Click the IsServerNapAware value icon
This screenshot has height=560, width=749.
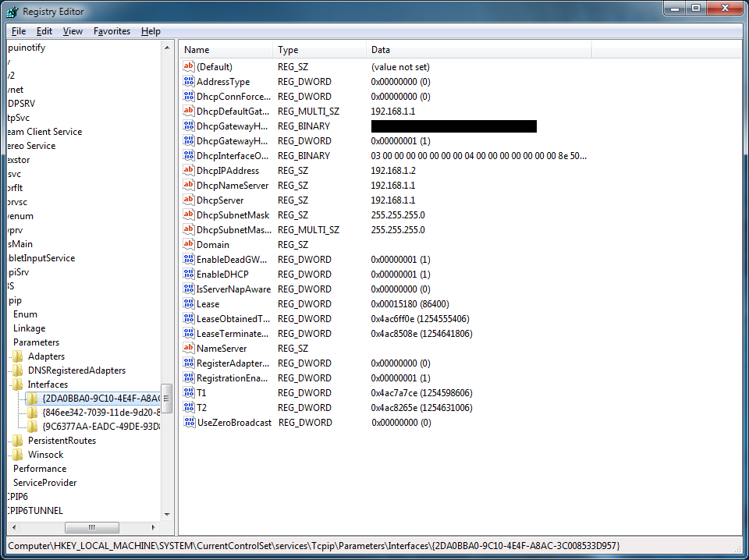(189, 289)
